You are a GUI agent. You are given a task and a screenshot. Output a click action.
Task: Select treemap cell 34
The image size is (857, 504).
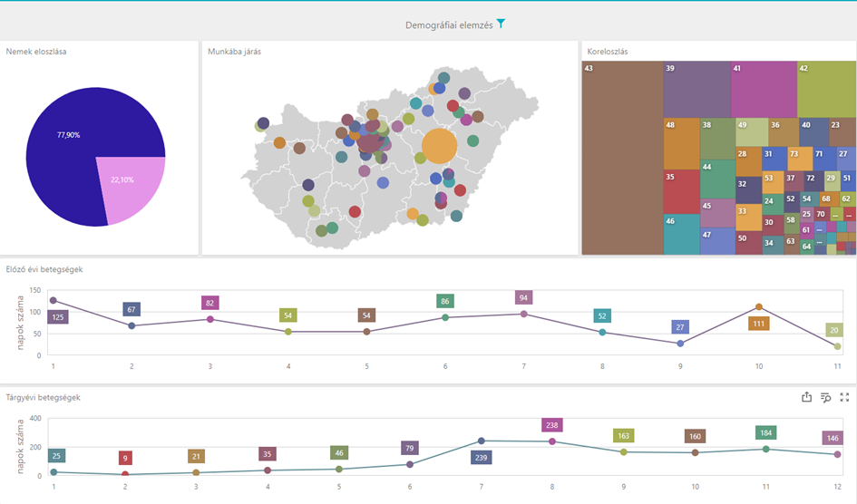point(773,245)
